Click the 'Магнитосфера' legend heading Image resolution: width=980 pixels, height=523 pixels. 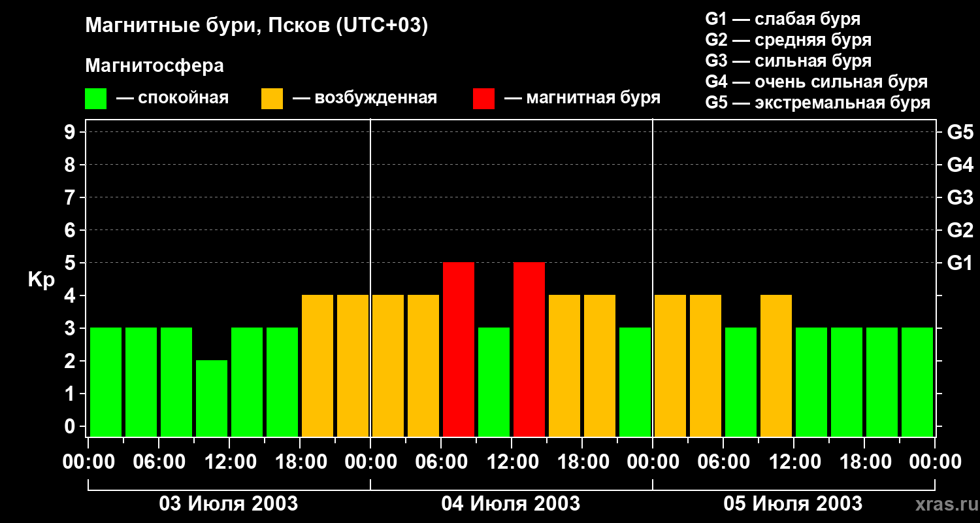154,66
